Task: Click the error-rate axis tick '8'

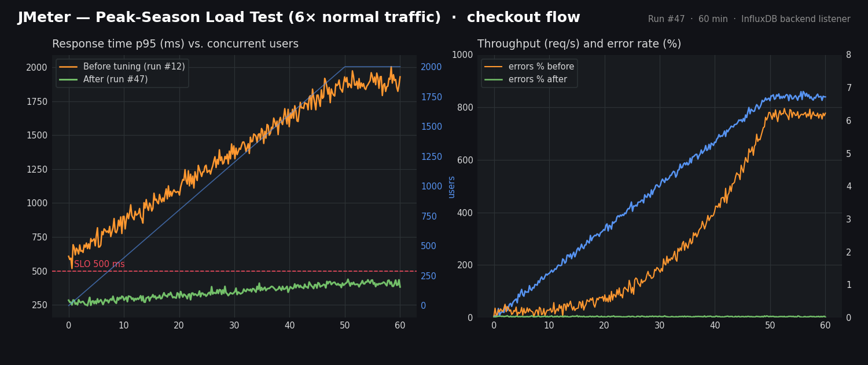Action: 848,55
